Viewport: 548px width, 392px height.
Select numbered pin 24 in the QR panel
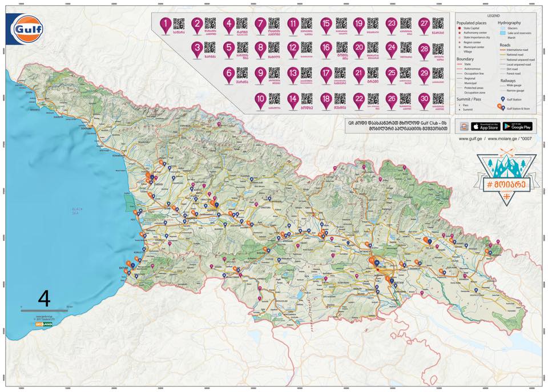392,49
